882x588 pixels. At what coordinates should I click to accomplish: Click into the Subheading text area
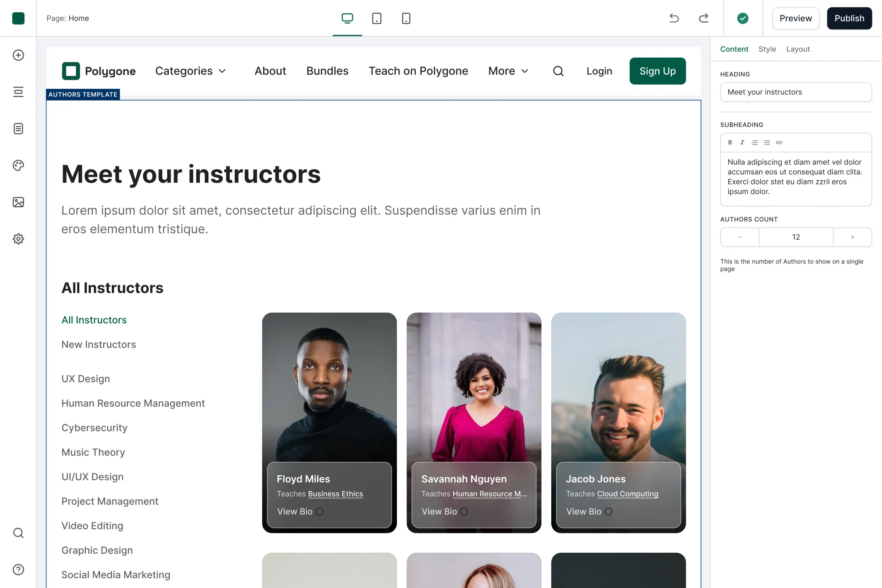click(796, 179)
